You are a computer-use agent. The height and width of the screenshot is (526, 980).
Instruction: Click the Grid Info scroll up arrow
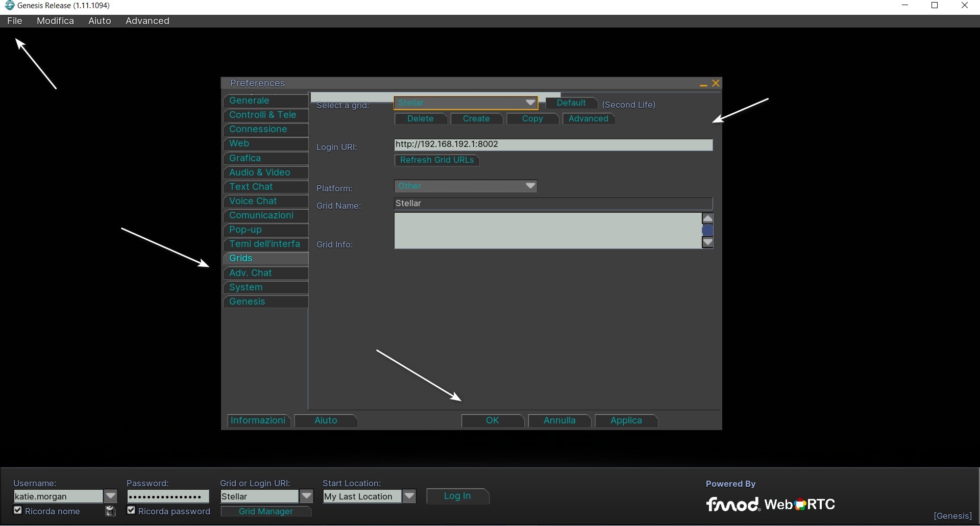tap(707, 218)
